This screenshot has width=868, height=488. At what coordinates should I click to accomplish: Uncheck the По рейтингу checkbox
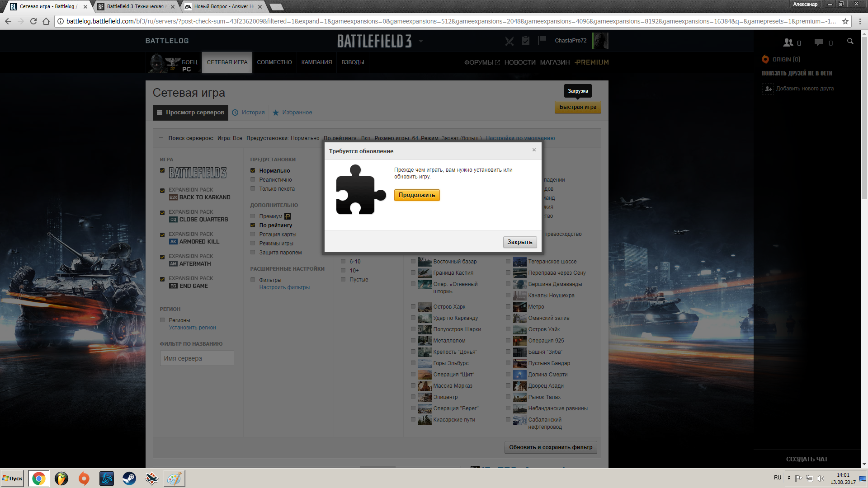pos(253,225)
